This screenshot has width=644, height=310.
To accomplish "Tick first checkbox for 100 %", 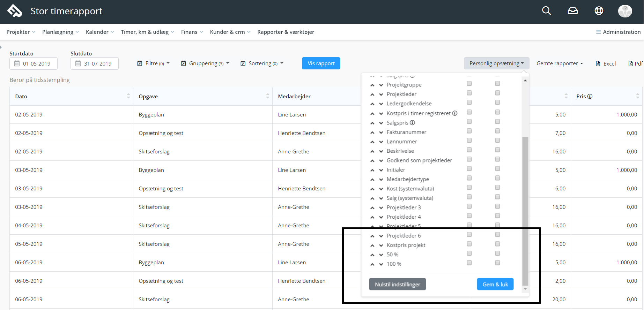I will click(x=469, y=263).
